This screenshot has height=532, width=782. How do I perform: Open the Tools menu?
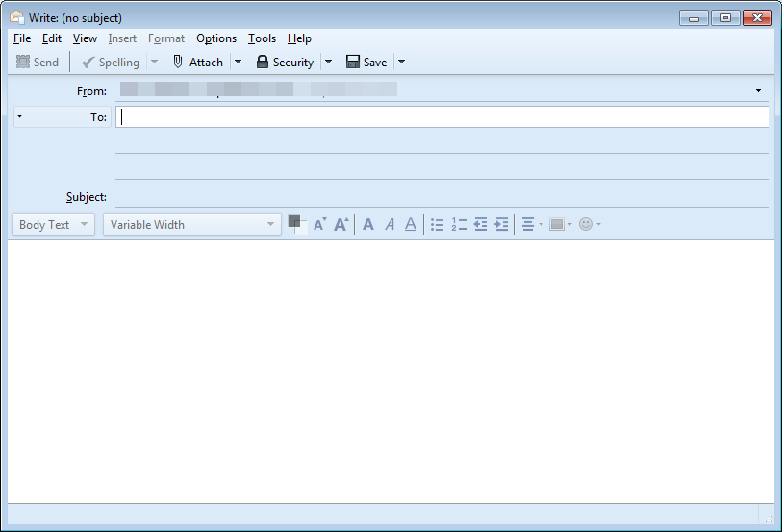(262, 38)
